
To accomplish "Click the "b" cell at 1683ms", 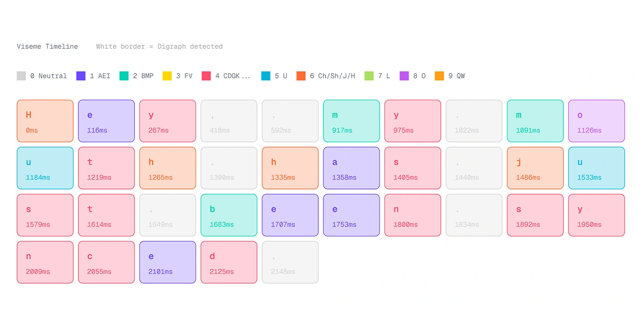I will point(229,215).
